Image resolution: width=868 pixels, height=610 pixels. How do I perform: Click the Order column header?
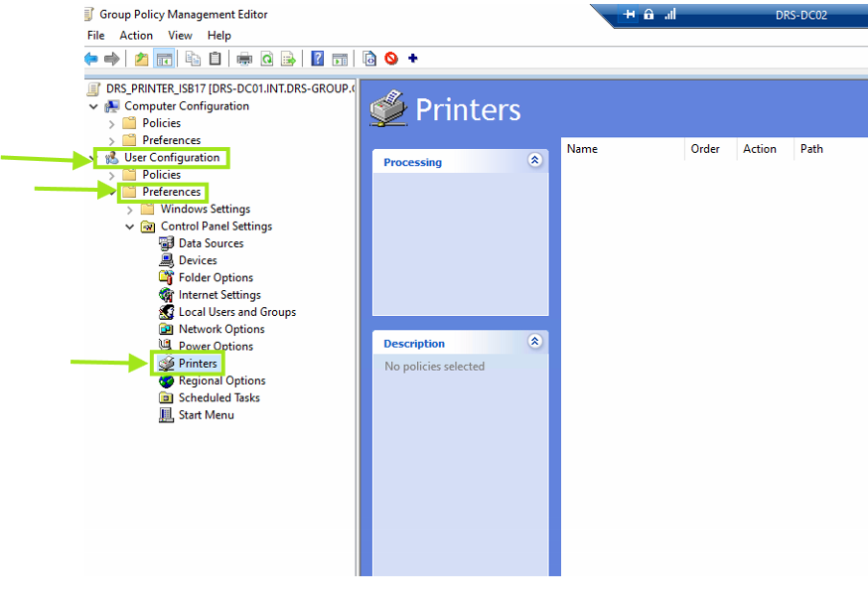[706, 149]
